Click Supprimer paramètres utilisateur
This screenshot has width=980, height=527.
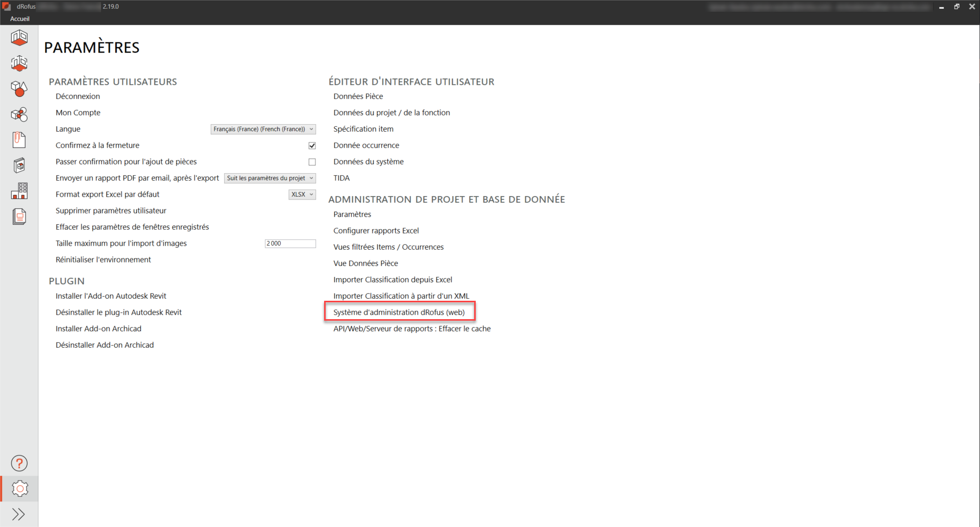pos(111,210)
